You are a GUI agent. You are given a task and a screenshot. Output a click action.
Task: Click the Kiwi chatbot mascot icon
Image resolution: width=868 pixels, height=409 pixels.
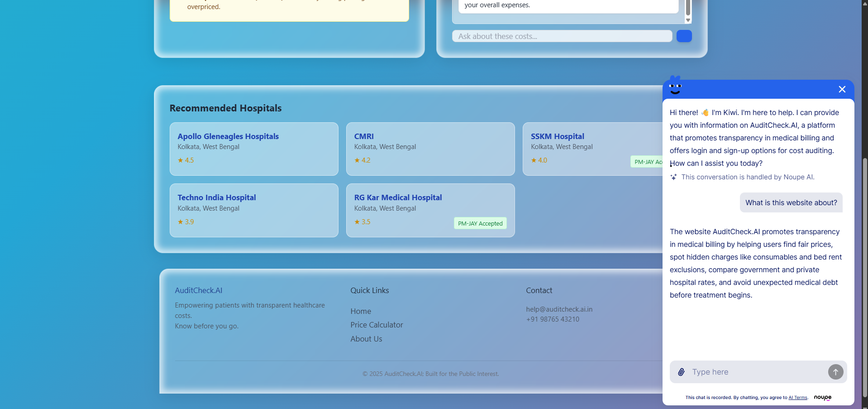[675, 86]
